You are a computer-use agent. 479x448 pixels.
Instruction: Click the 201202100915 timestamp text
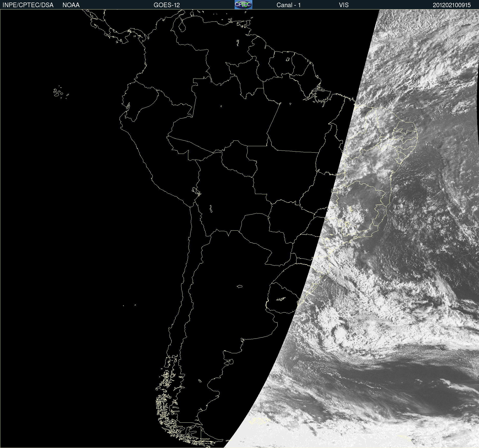coord(452,5)
